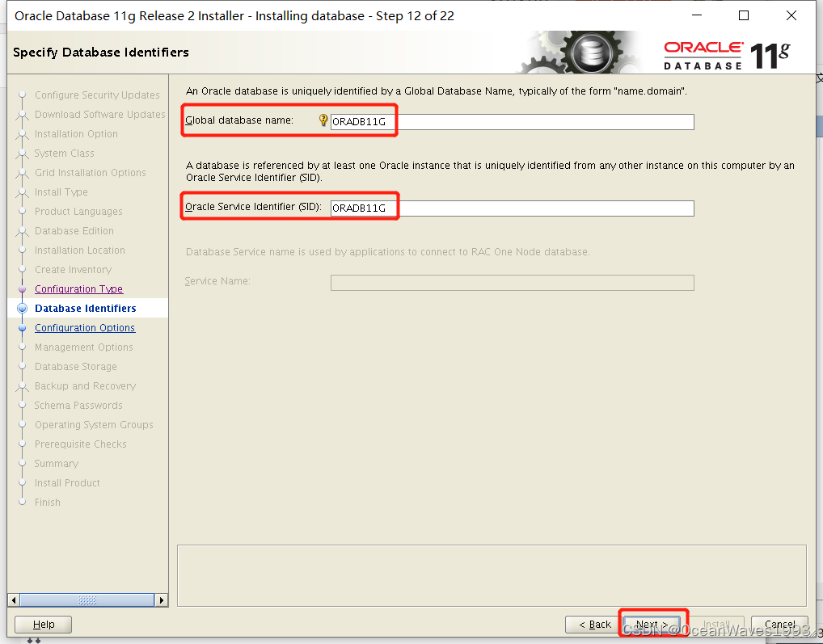Open the Configuration Type step link

(78, 289)
